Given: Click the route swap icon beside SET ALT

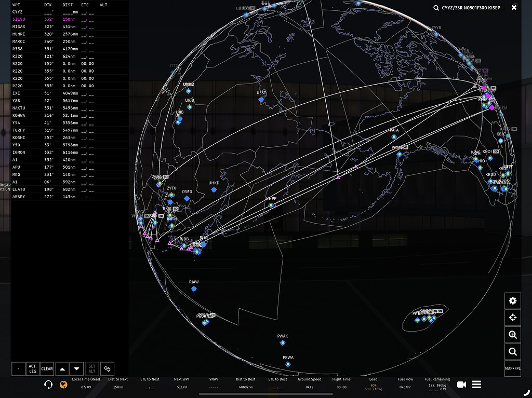Looking at the screenshot, I should 108,368.
